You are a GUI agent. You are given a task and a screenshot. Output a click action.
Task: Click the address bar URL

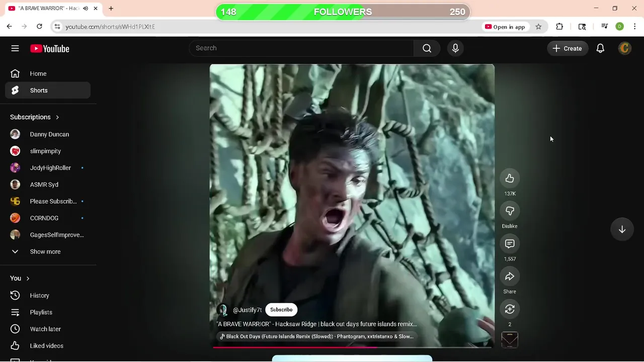click(x=110, y=27)
